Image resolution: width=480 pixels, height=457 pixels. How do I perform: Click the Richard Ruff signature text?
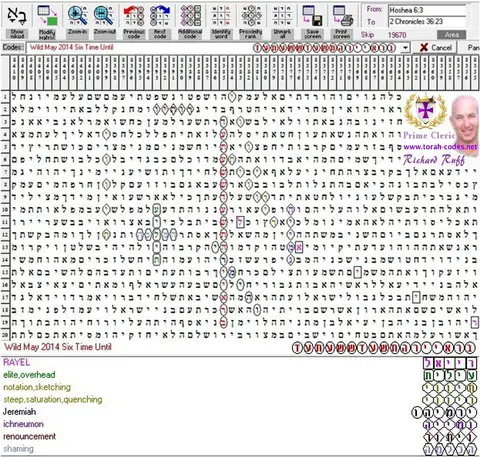(x=434, y=160)
